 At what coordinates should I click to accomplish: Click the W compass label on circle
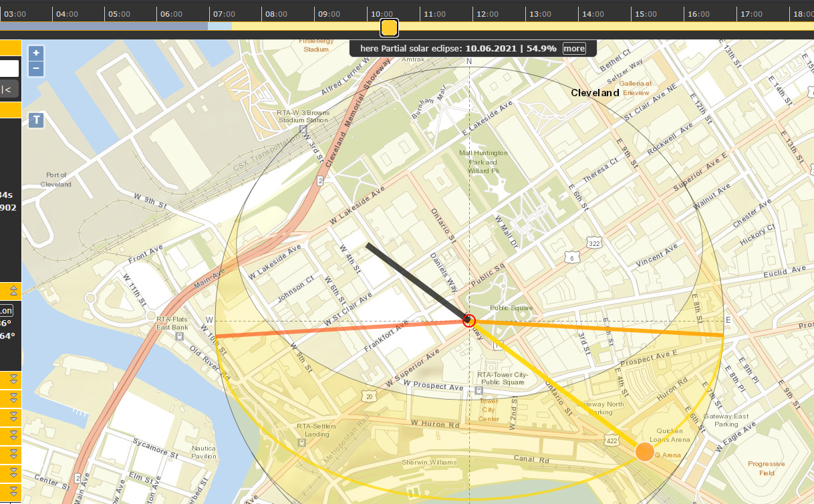[209, 320]
